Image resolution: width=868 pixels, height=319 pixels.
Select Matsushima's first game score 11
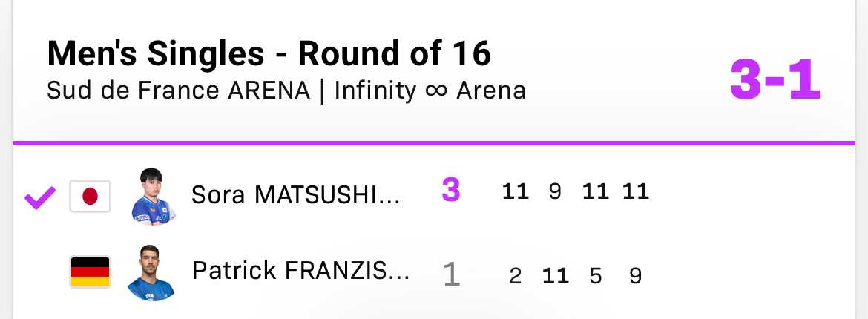coord(516,191)
